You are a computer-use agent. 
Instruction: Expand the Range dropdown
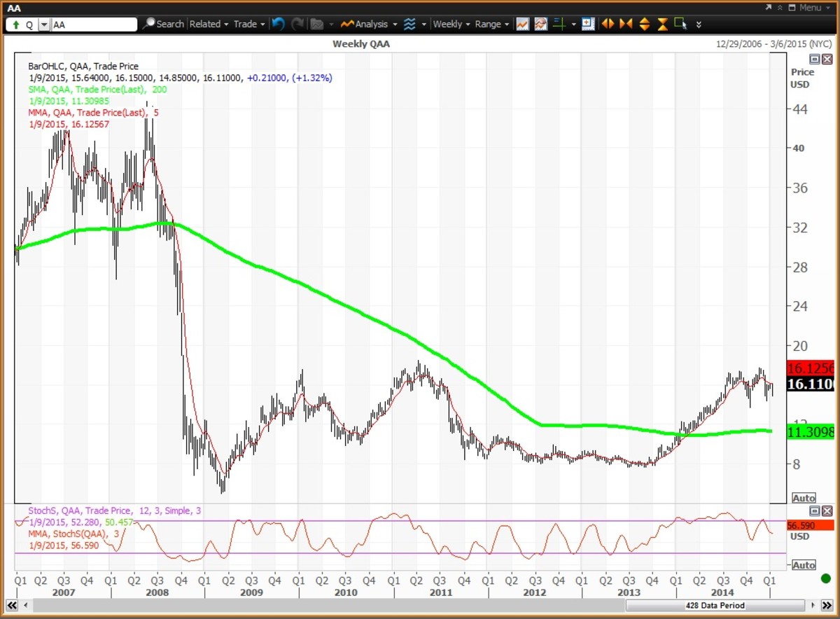pyautogui.click(x=491, y=24)
